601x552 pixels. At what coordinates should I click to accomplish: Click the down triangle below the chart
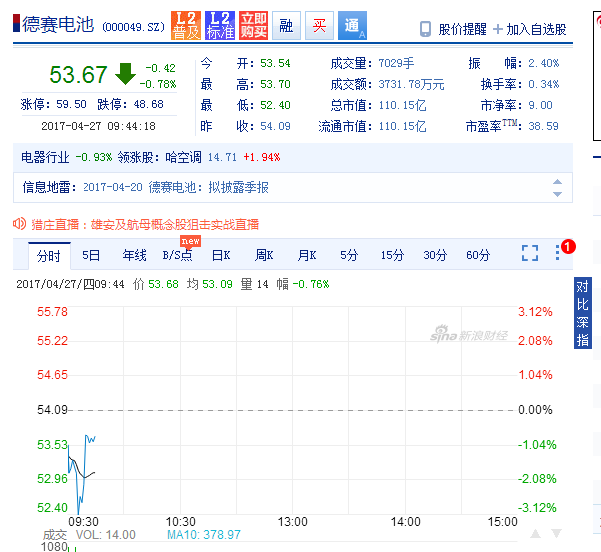[557, 534]
